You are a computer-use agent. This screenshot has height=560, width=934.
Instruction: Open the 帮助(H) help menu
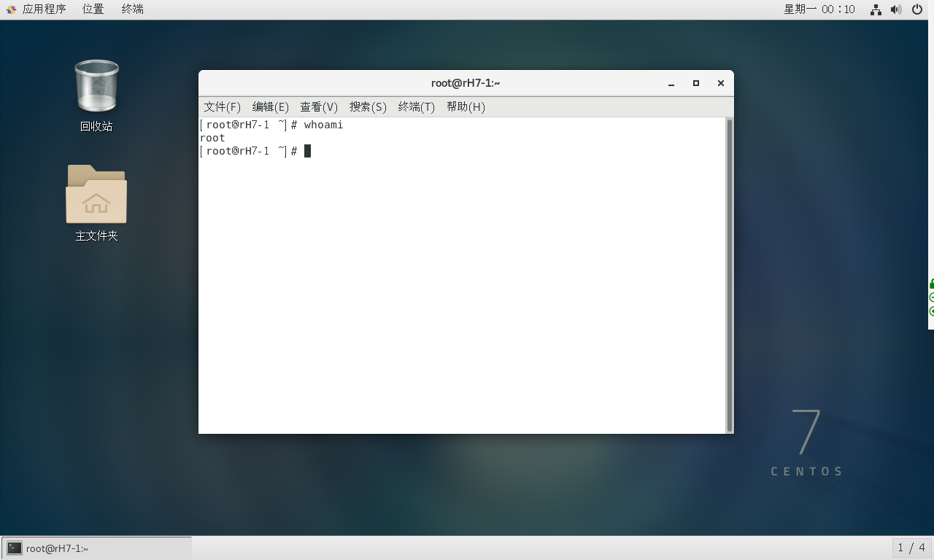466,106
